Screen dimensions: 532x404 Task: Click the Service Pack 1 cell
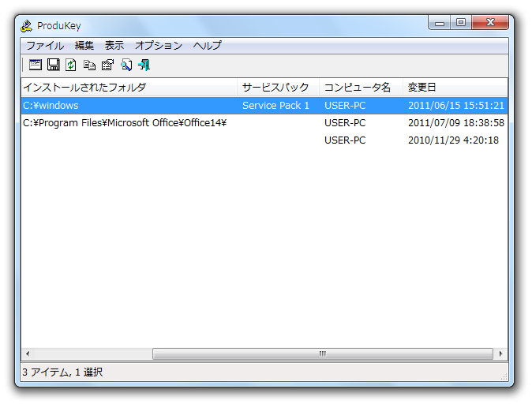(275, 106)
